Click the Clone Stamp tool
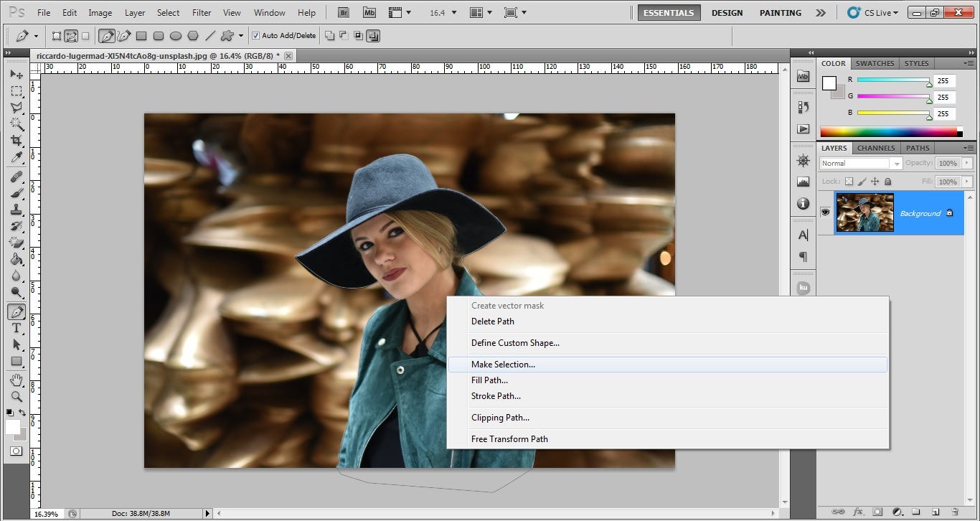The height and width of the screenshot is (521, 980). (17, 210)
